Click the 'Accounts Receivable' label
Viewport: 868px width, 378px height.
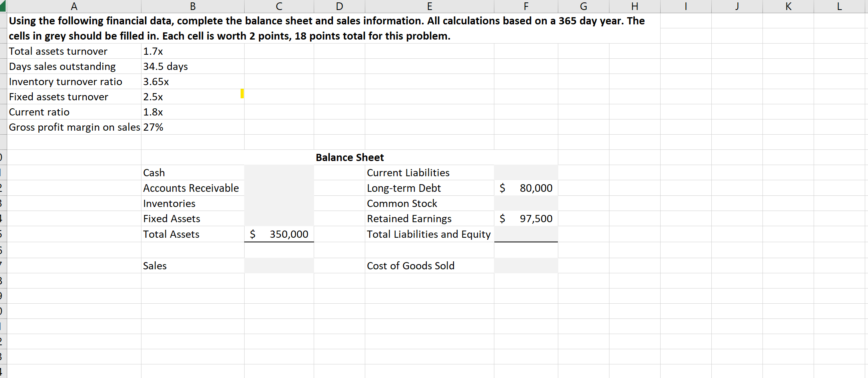tap(191, 188)
